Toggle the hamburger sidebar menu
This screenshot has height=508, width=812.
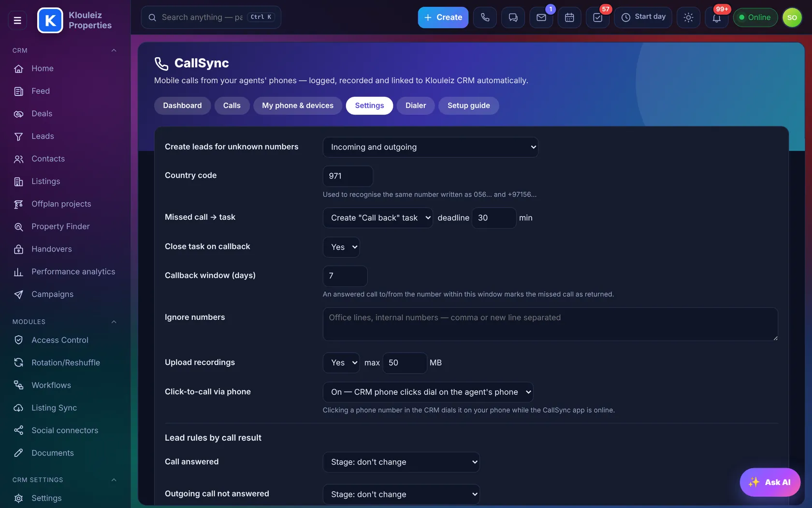17,20
